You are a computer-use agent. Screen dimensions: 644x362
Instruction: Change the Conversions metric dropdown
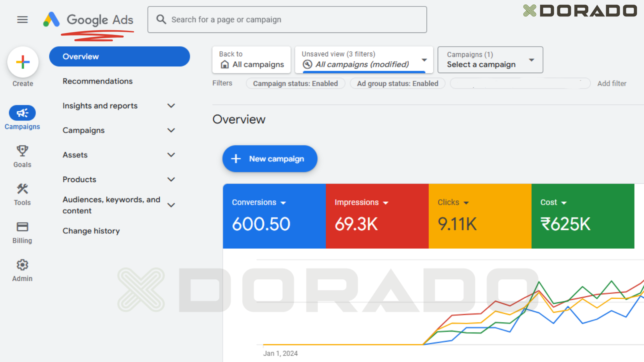coord(284,202)
